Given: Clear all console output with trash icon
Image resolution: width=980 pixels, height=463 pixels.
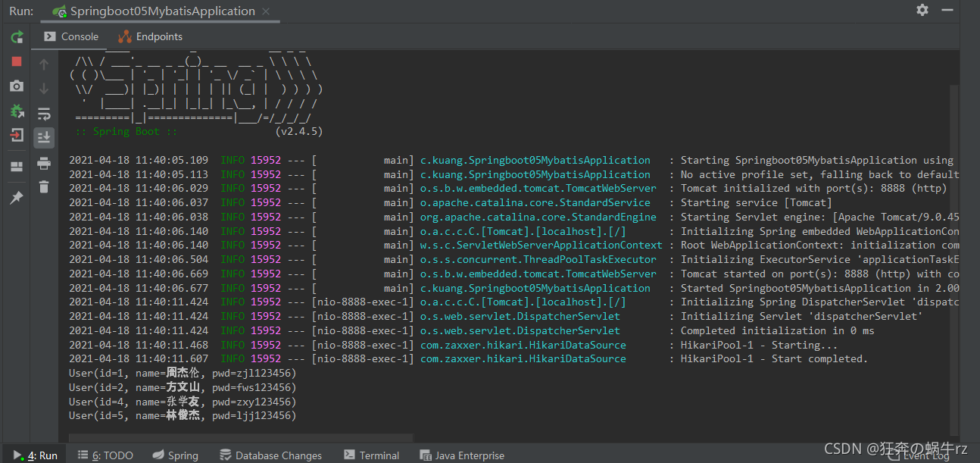Looking at the screenshot, I should coord(44,186).
